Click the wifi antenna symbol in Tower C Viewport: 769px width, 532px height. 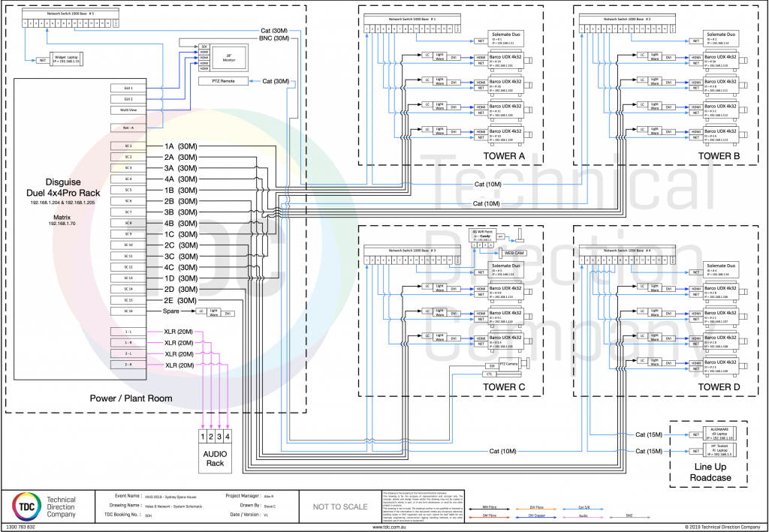pyautogui.click(x=520, y=235)
